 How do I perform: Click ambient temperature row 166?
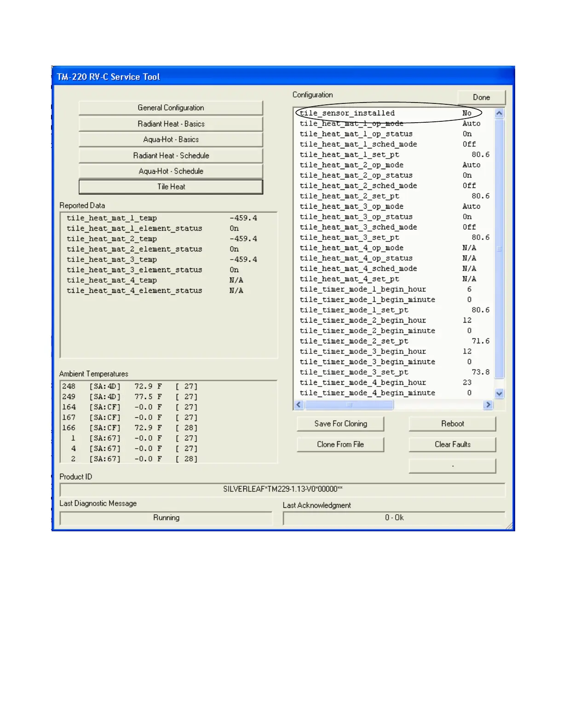169,428
